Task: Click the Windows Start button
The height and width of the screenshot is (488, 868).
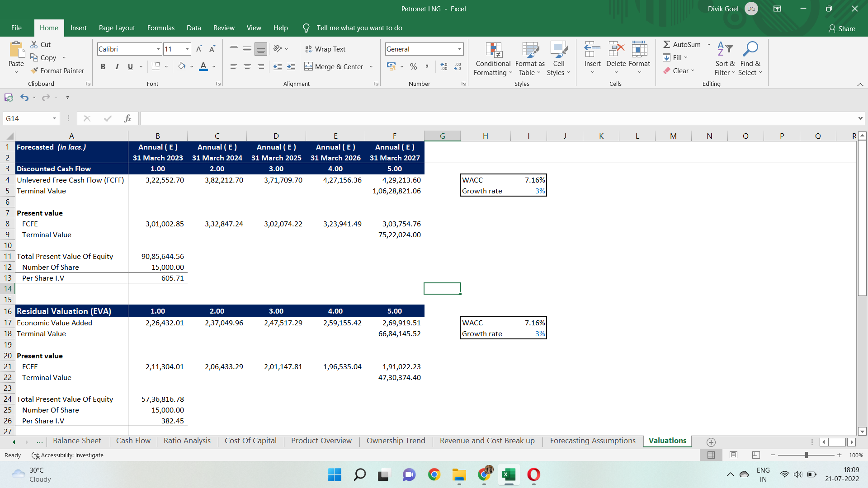Action: tap(335, 474)
